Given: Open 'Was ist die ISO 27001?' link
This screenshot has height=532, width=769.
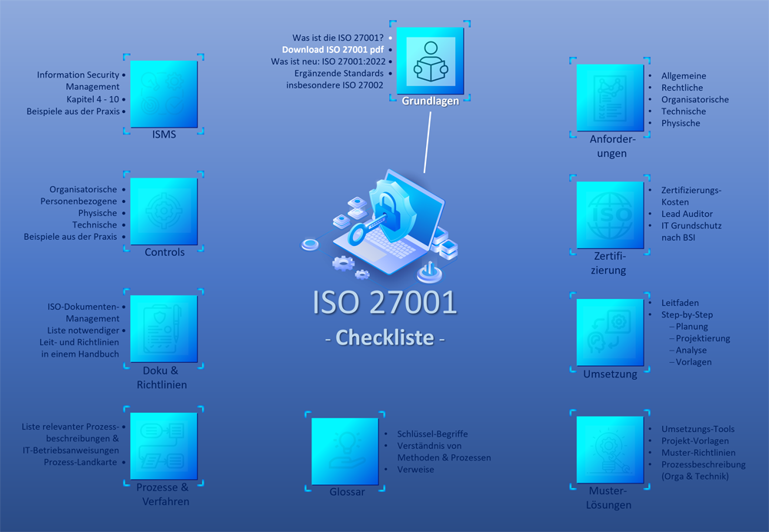Looking at the screenshot, I should 336,36.
